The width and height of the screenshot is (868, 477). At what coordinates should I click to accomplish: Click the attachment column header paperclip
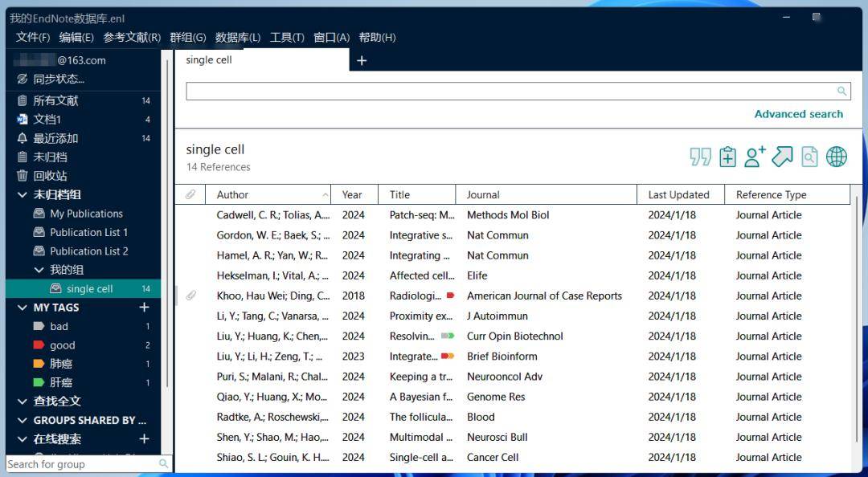(x=190, y=194)
